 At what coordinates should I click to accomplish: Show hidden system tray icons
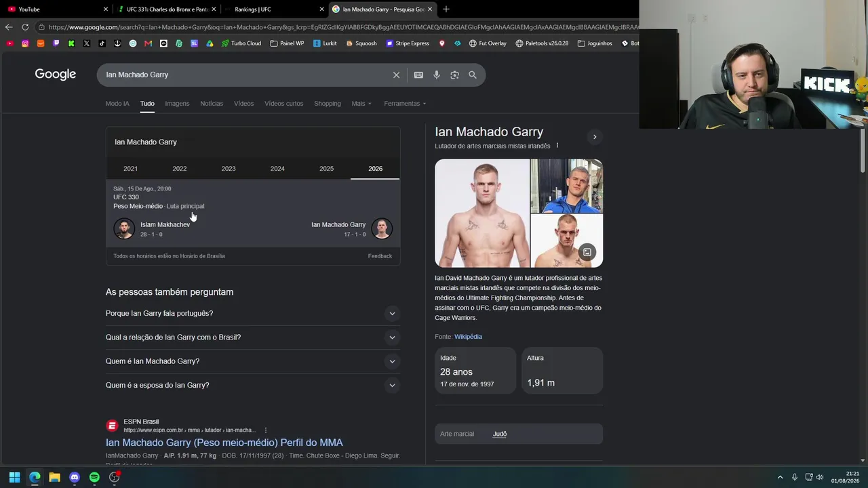pyautogui.click(x=780, y=477)
